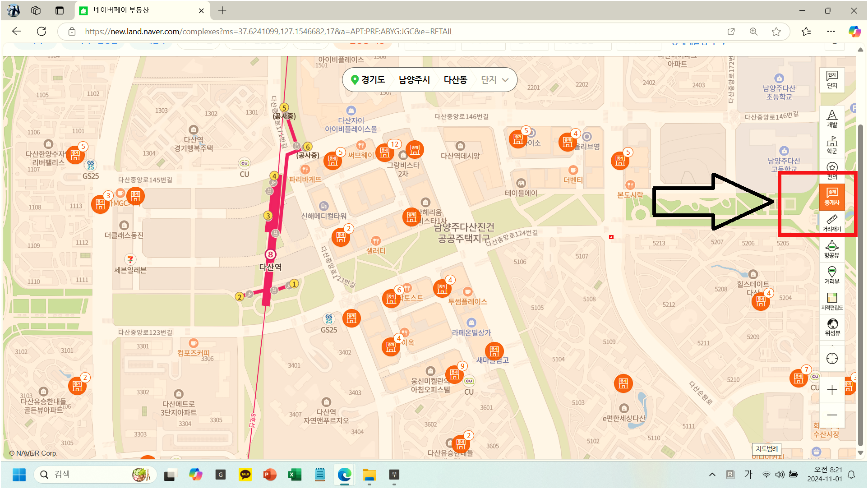Screen dimensions: 868x489
Task: Click the current location crosshair icon
Action: point(832,359)
